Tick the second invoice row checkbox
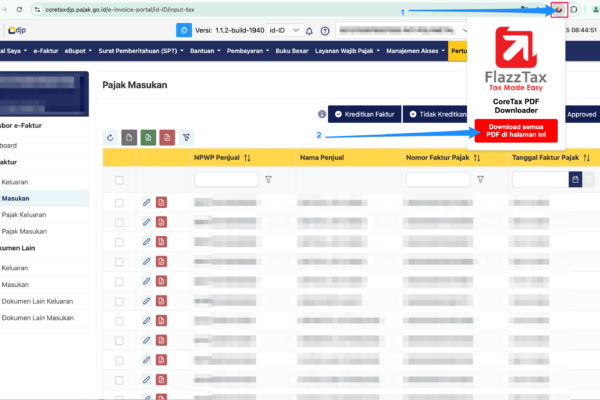 (x=119, y=223)
